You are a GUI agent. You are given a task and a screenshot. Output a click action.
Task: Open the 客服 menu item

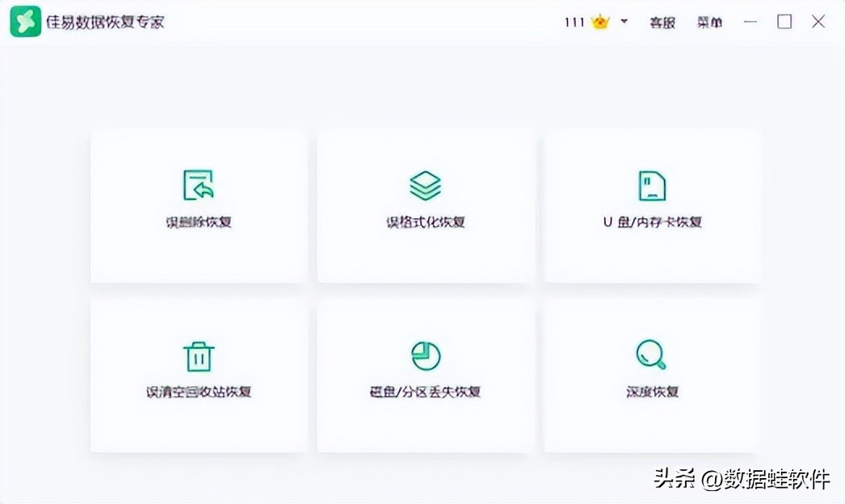662,23
